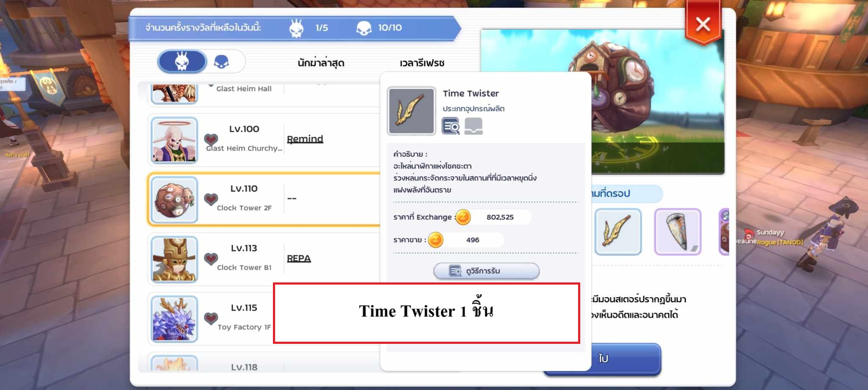This screenshot has height=390, width=868.
Task: Favorite the Lv.100 Glast Heim Churchyard boss heart
Action: [x=211, y=139]
